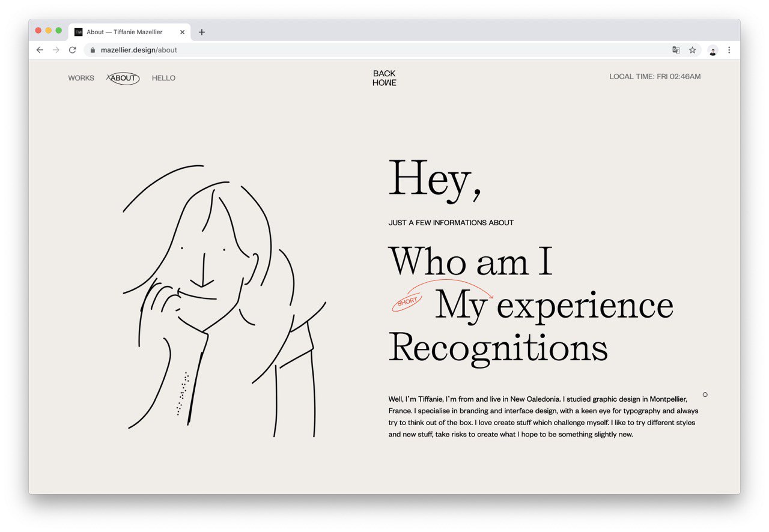Bookmark the page with the star icon
The image size is (769, 532).
click(693, 50)
